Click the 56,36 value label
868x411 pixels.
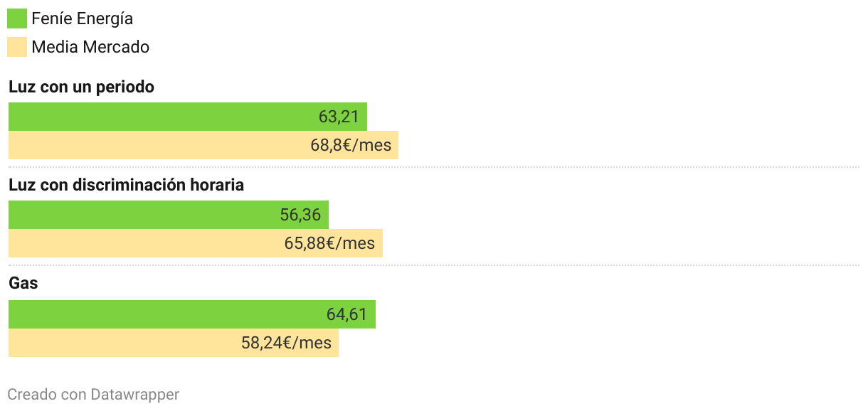(300, 215)
